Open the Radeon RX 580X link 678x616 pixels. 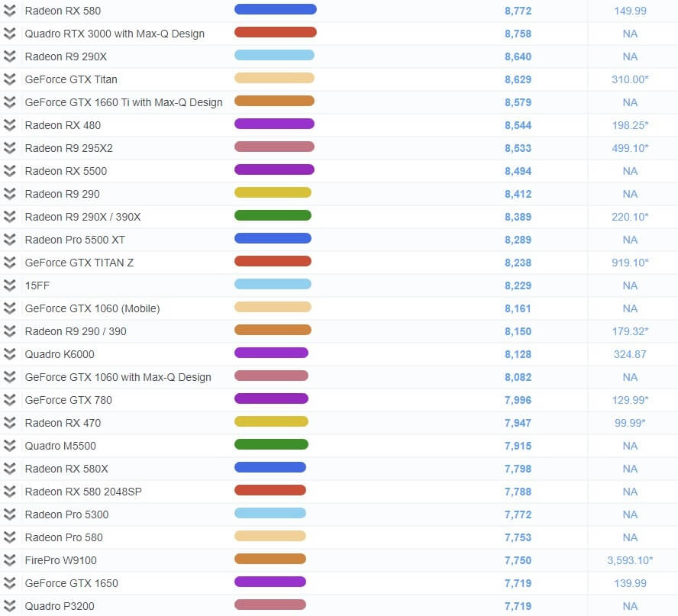pos(66,469)
